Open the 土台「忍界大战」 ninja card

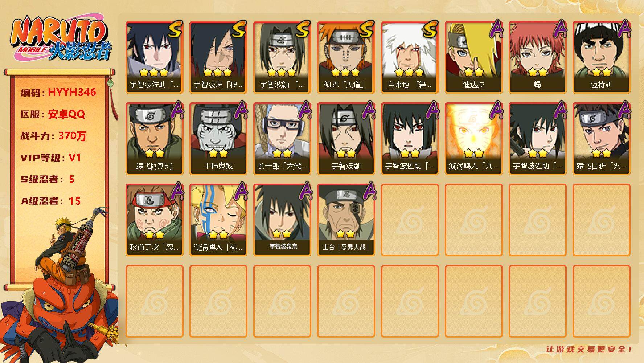(346, 220)
